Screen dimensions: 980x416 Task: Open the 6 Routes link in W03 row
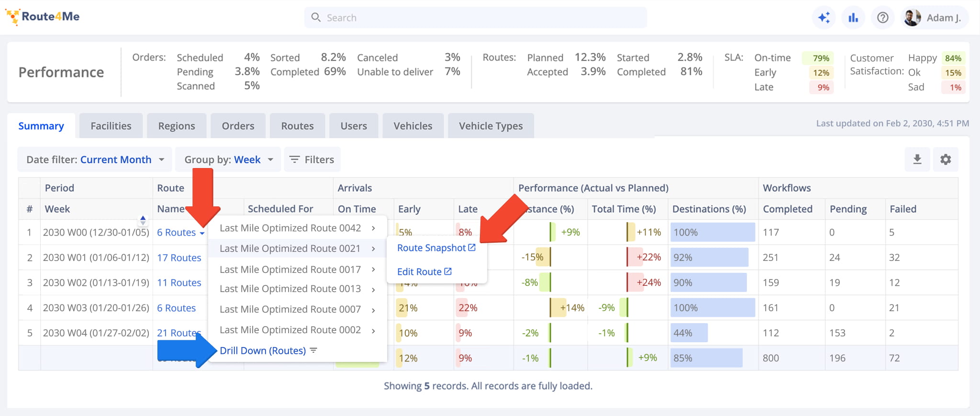[x=177, y=308]
